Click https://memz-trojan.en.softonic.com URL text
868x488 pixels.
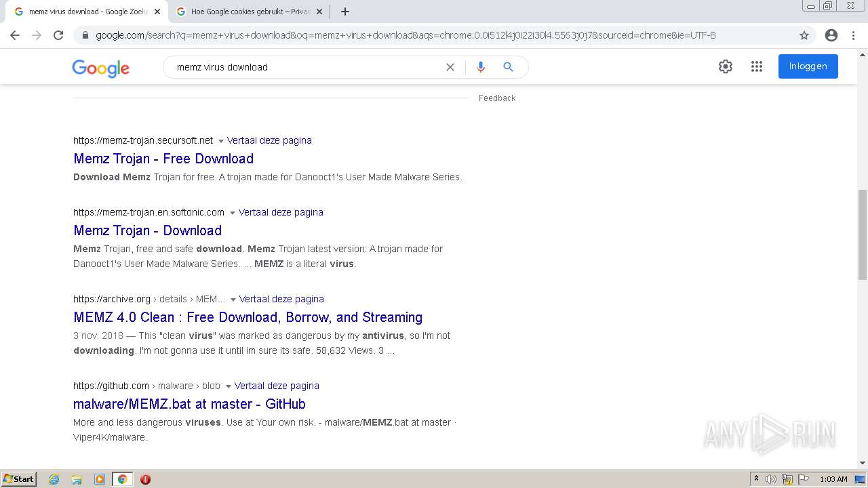tap(149, 212)
